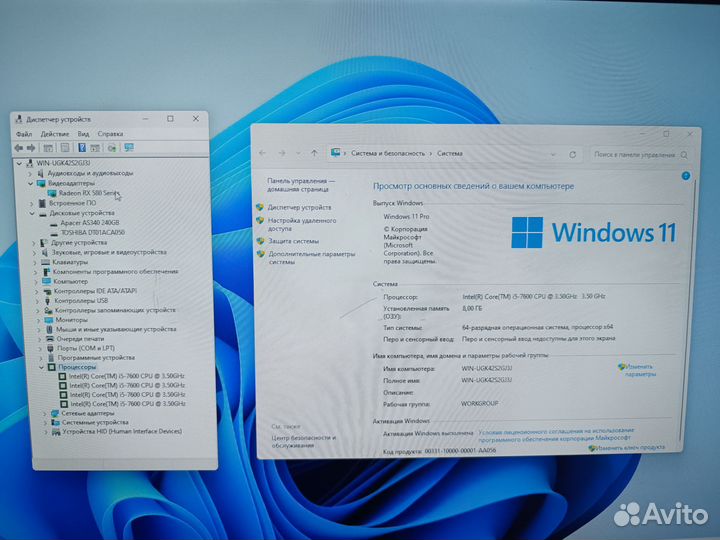This screenshot has width=720, height=540.
Task: Open Центр безопасности и обслуживания link
Action: (304, 441)
